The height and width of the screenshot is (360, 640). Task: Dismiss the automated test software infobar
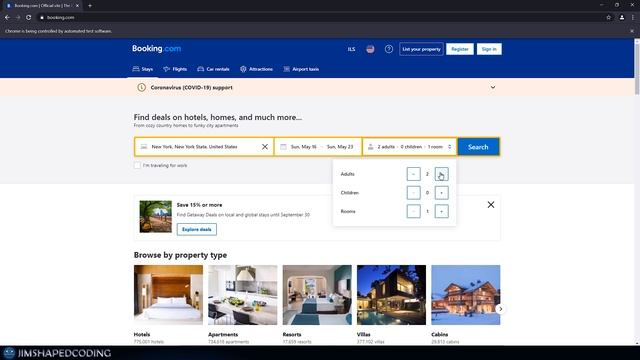[632, 31]
